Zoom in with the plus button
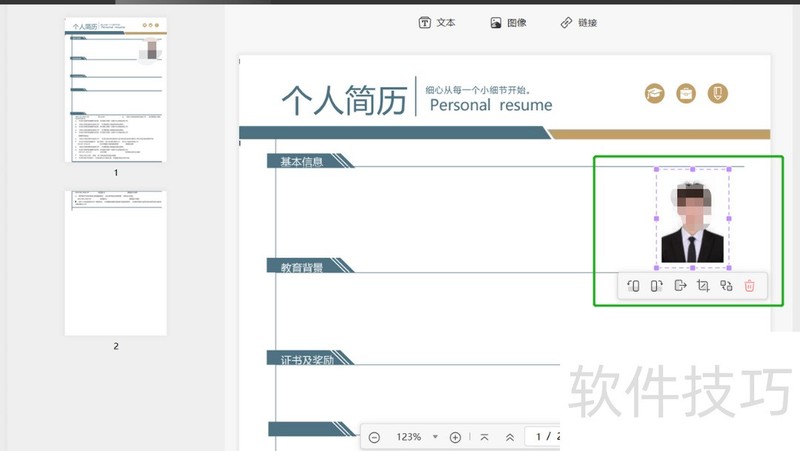Viewport: 800px width, 451px height. click(455, 437)
